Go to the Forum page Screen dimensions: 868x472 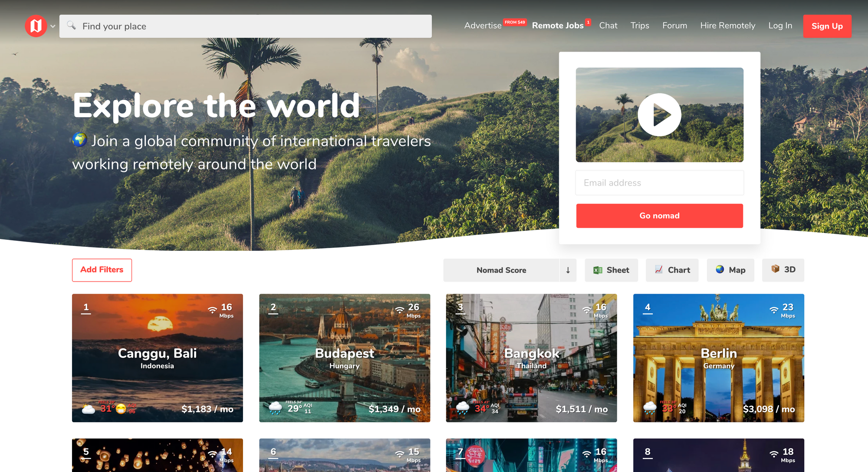click(674, 26)
